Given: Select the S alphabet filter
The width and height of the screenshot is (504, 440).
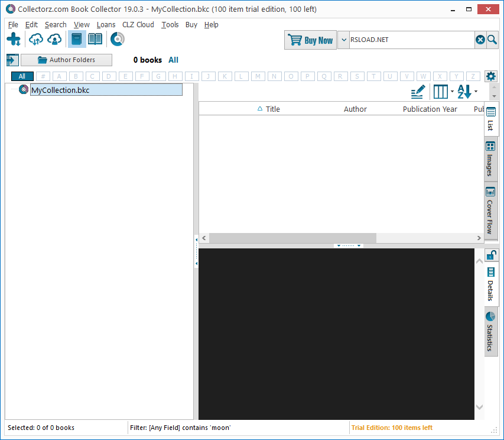Looking at the screenshot, I should coord(357,76).
